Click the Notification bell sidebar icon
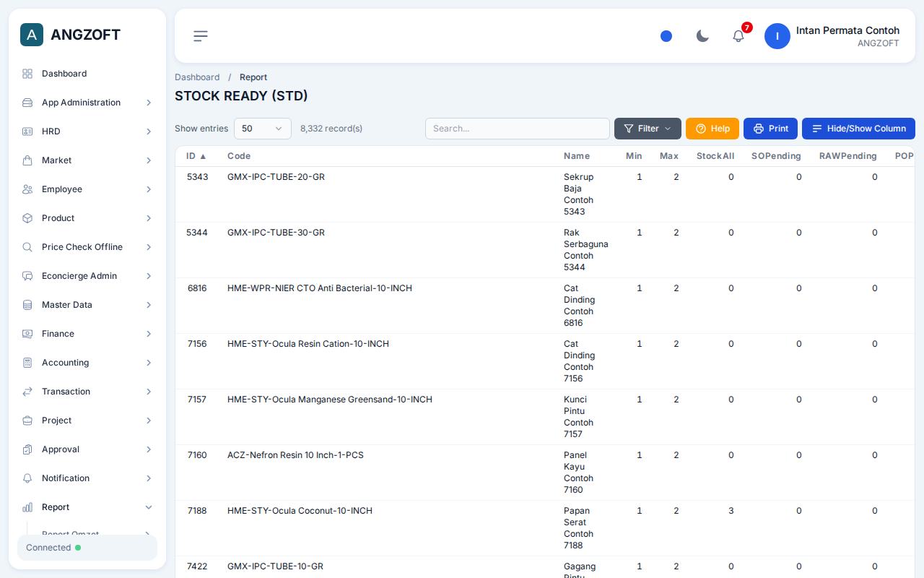The height and width of the screenshot is (578, 924). click(27, 478)
